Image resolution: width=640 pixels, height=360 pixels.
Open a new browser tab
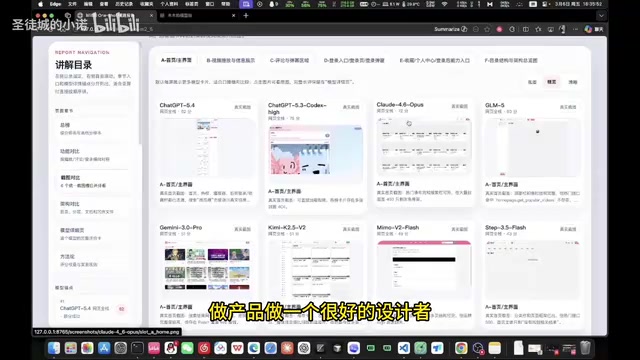246,16
